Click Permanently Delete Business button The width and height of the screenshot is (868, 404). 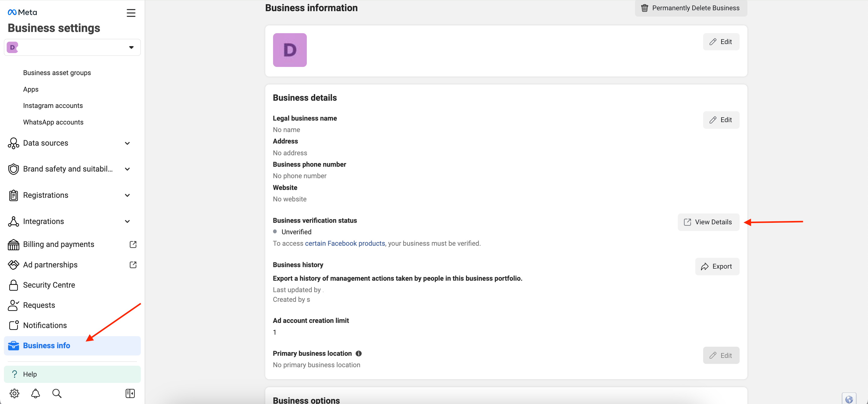[691, 8]
